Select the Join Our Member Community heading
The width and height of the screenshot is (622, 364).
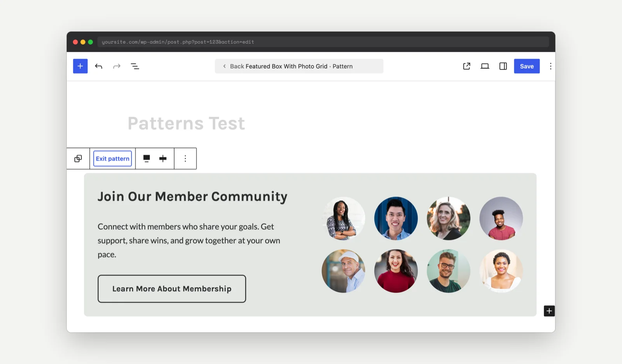192,197
